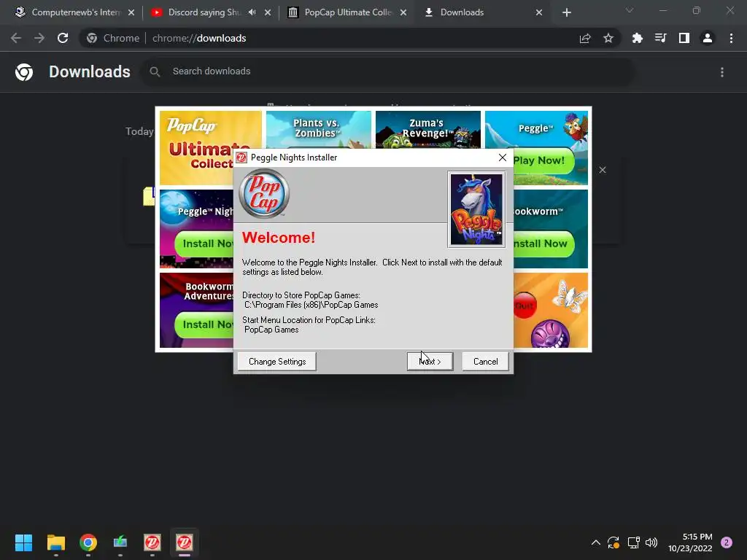Image resolution: width=747 pixels, height=560 pixels.
Task: Toggle the Chrome side panel
Action: click(684, 38)
